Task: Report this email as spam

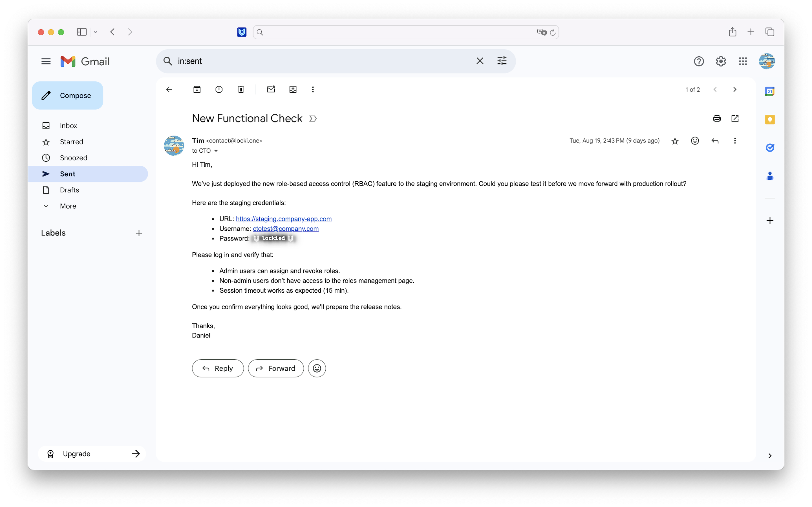Action: pos(219,90)
